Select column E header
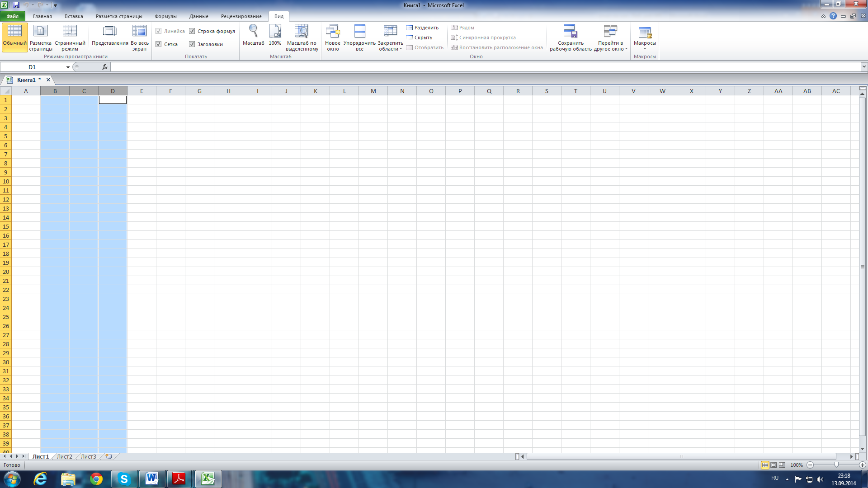The width and height of the screenshot is (868, 488). pos(142,91)
